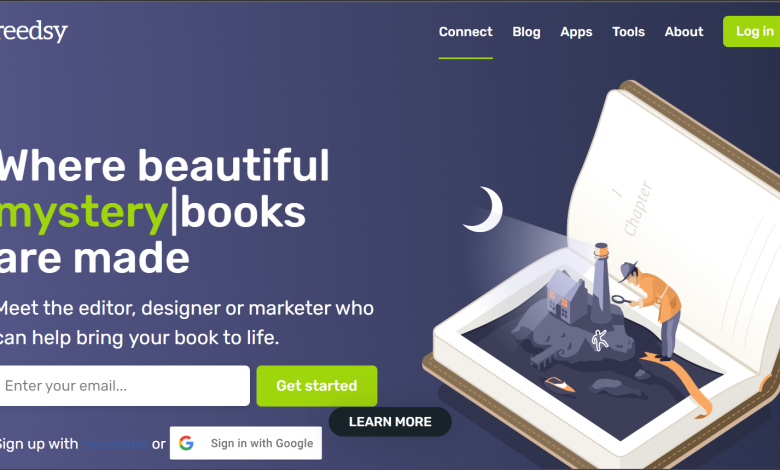The width and height of the screenshot is (780, 470).
Task: Click the white body outline figure
Action: click(600, 341)
